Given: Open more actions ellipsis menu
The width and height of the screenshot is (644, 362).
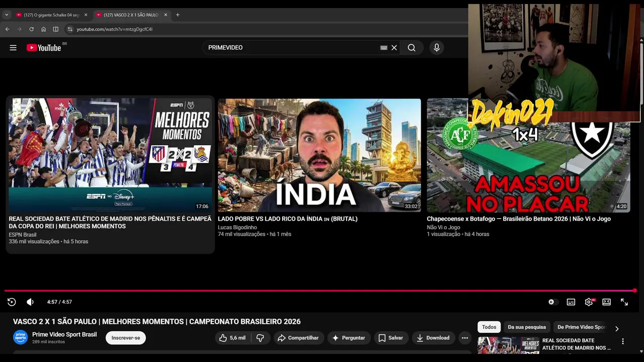Looking at the screenshot, I should (465, 338).
